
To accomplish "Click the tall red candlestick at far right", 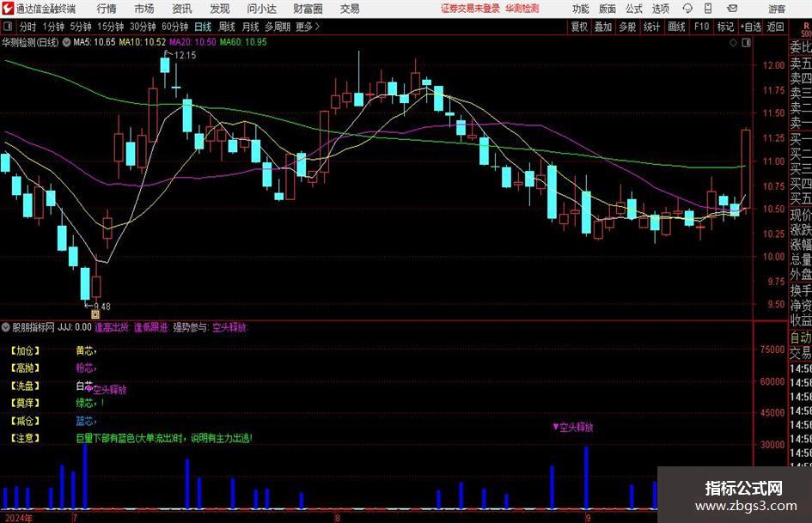I will pyautogui.click(x=746, y=168).
